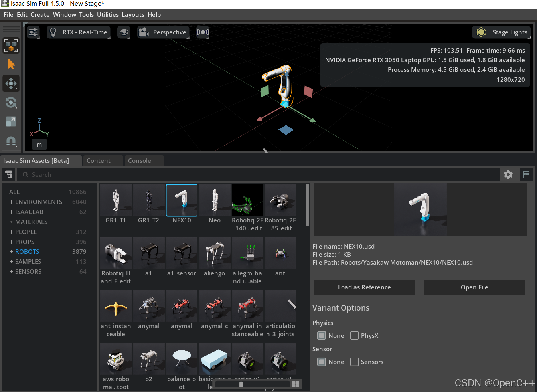Viewport: 537px width, 392px height.
Task: Toggle the magnet Snap tool
Action: click(x=11, y=141)
